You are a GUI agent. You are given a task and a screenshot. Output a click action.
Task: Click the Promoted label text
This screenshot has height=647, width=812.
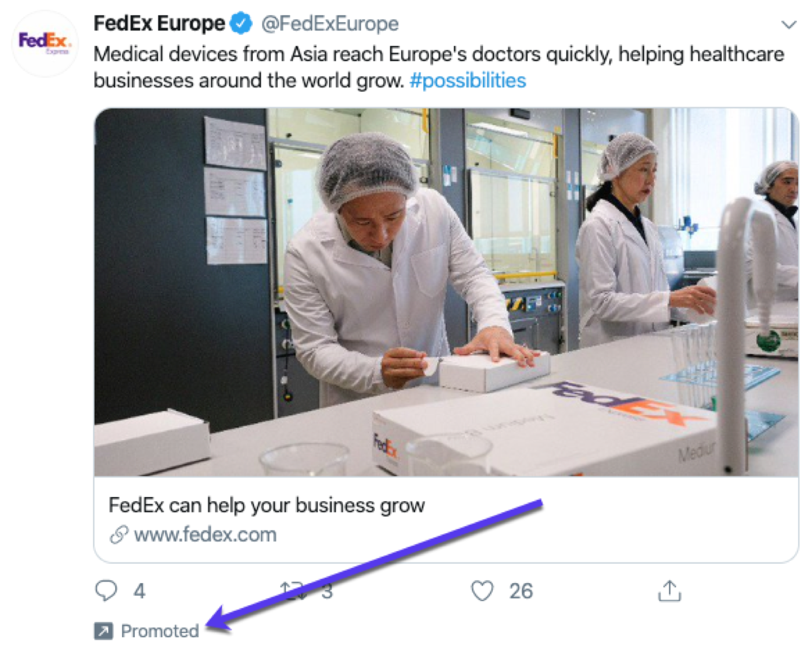[x=159, y=630]
